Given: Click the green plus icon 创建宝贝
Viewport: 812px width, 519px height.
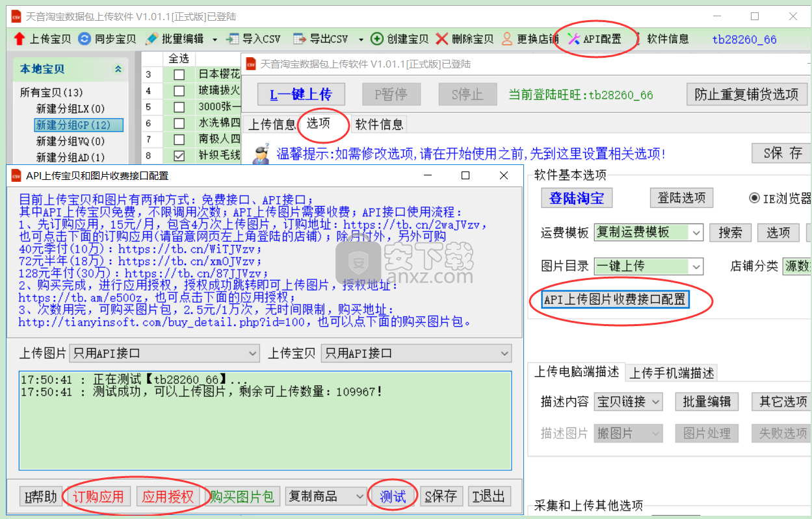Looking at the screenshot, I should point(377,39).
